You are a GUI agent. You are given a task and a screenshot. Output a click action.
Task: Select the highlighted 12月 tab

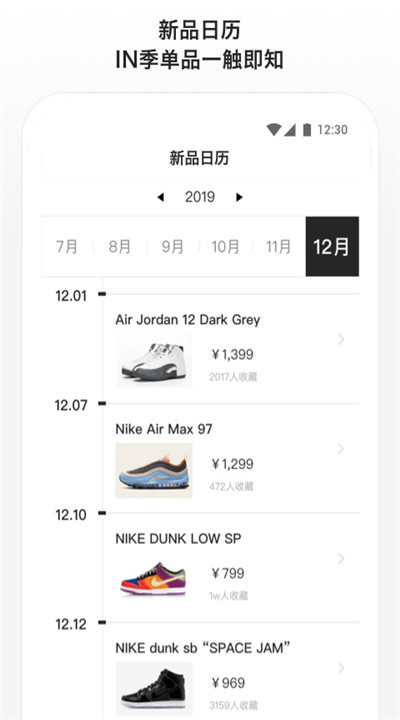[x=332, y=247]
